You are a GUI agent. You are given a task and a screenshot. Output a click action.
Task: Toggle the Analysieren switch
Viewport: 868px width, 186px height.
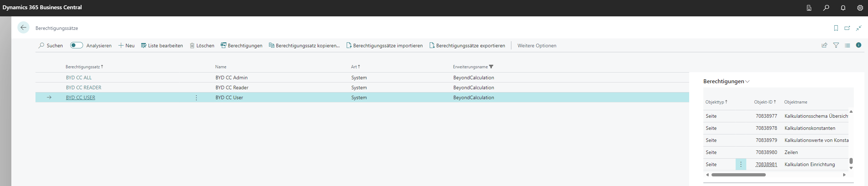pyautogui.click(x=76, y=45)
